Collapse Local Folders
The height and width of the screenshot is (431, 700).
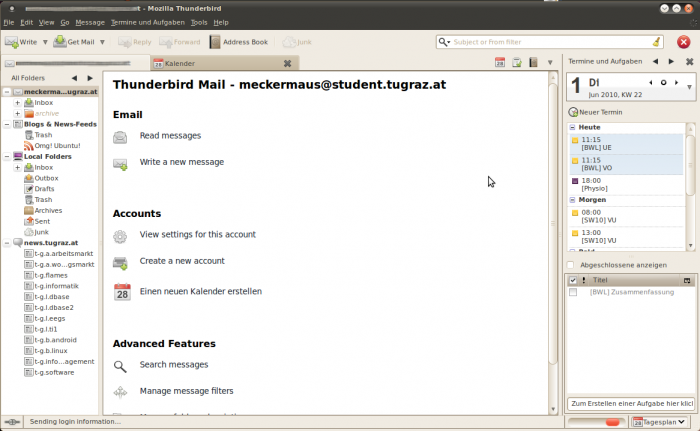(7, 156)
